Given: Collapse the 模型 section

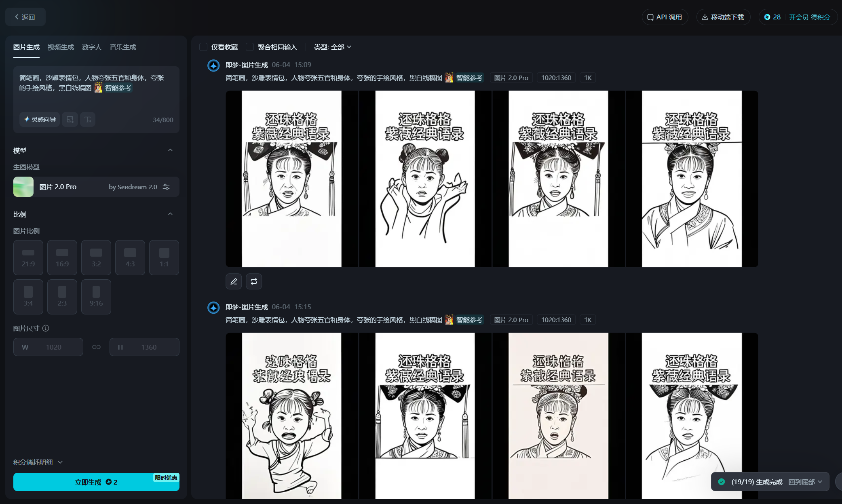Looking at the screenshot, I should tap(170, 150).
